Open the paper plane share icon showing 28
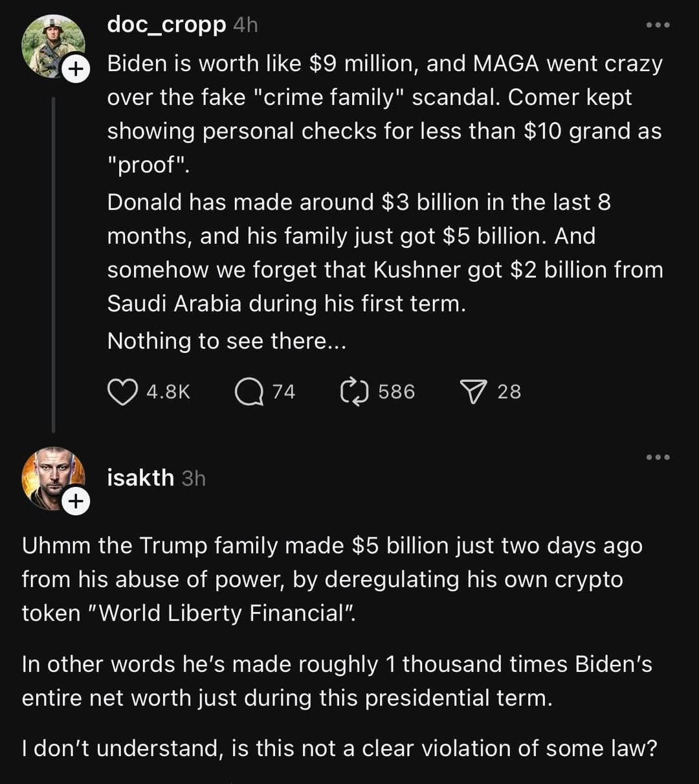Viewport: 699px width, 784px height. tap(474, 390)
